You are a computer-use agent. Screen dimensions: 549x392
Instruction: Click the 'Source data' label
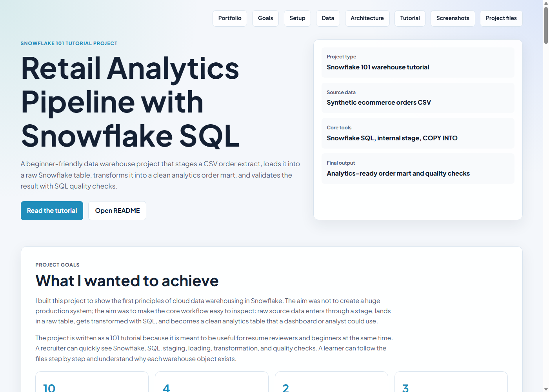pos(341,93)
